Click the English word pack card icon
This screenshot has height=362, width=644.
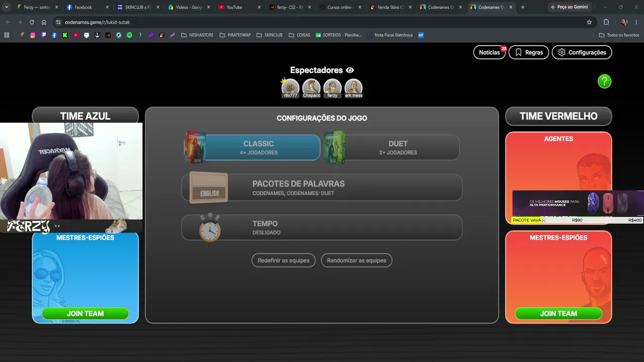coord(209,188)
